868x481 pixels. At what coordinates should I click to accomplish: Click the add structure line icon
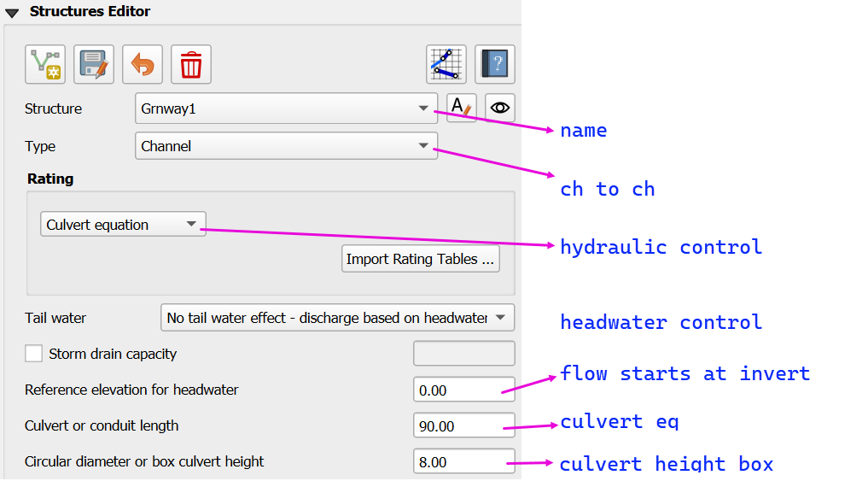[x=45, y=65]
